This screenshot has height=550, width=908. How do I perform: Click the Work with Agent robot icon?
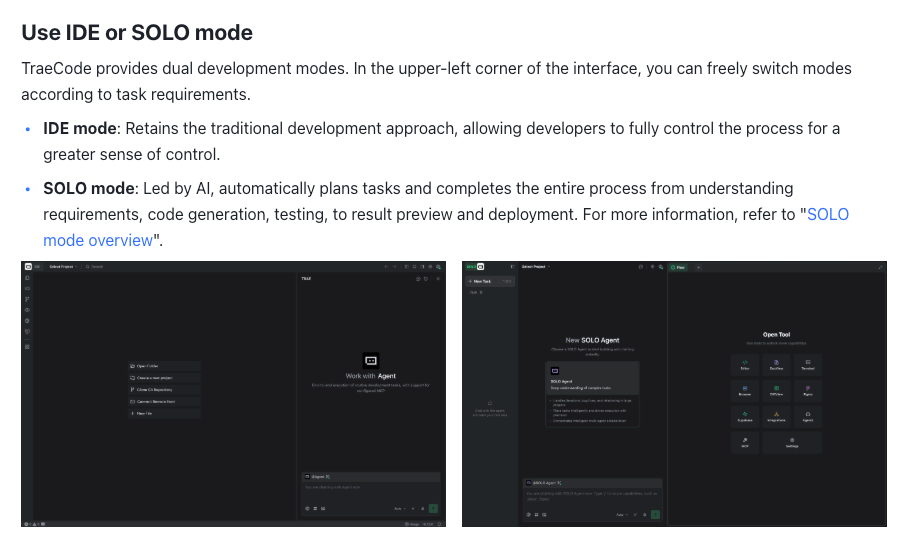click(x=371, y=361)
